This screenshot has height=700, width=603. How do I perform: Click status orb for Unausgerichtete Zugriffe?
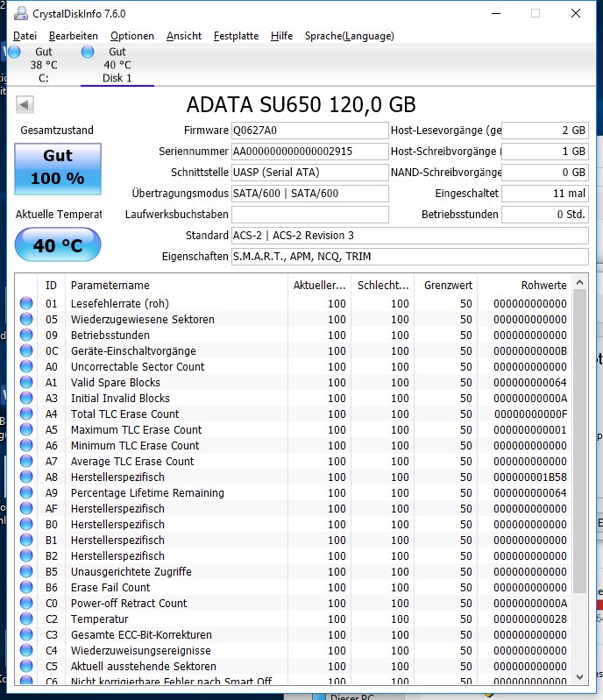[x=26, y=571]
